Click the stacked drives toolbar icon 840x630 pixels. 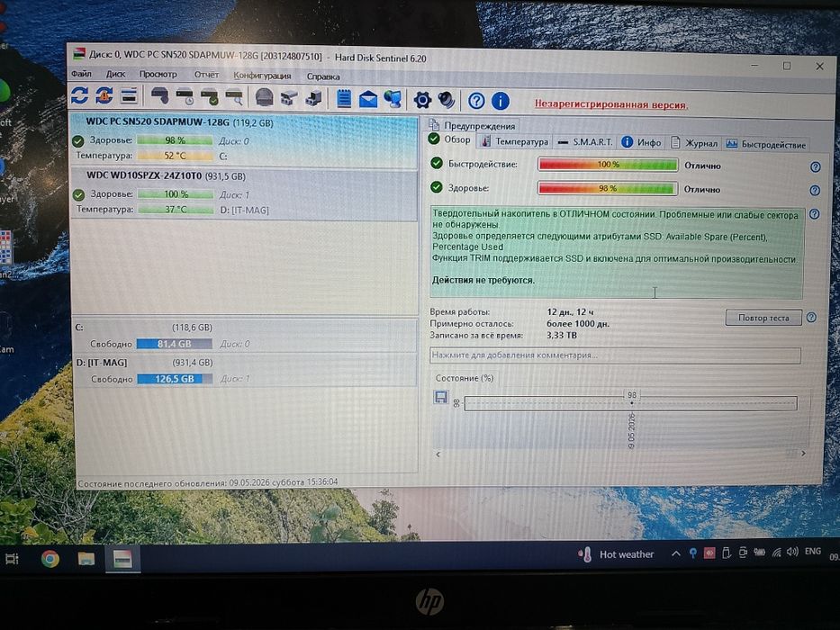pyautogui.click(x=313, y=98)
